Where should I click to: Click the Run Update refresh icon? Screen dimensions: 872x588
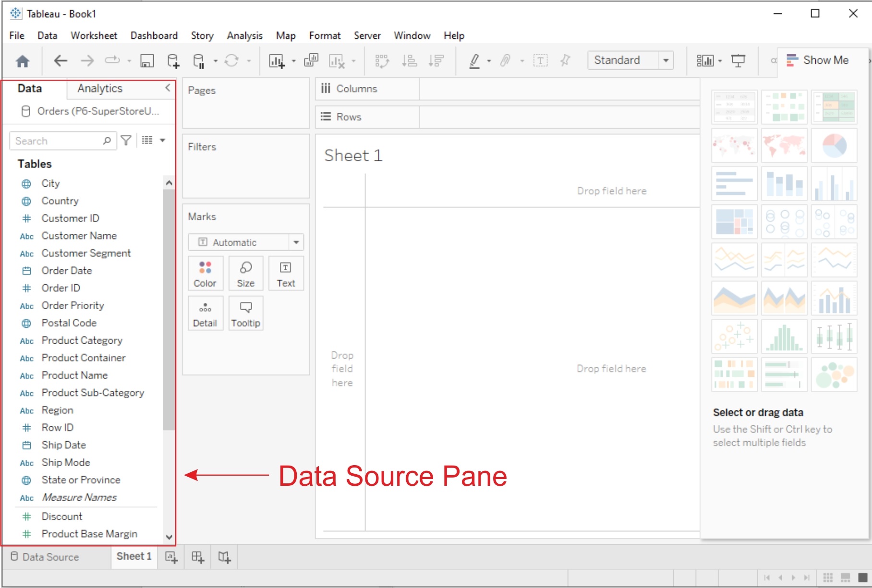point(231,60)
